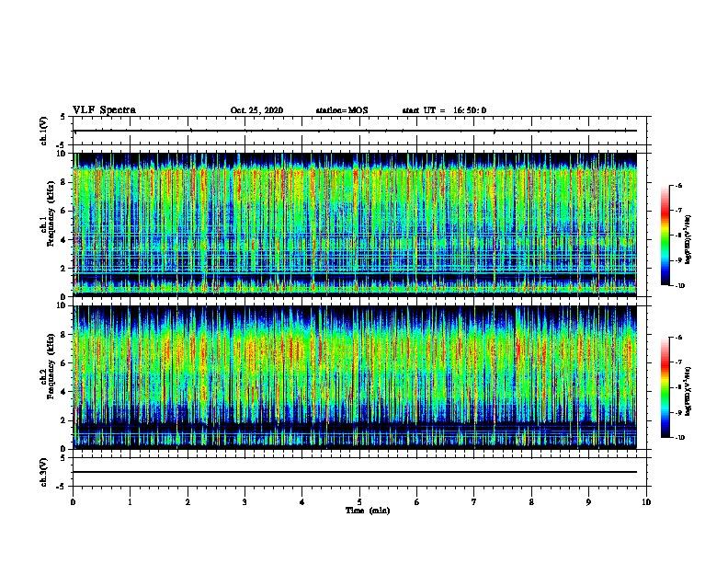Screen dimensions: 728x563
Task: Click the ch.2 spectrogram color scale bar
Action: 665,387
